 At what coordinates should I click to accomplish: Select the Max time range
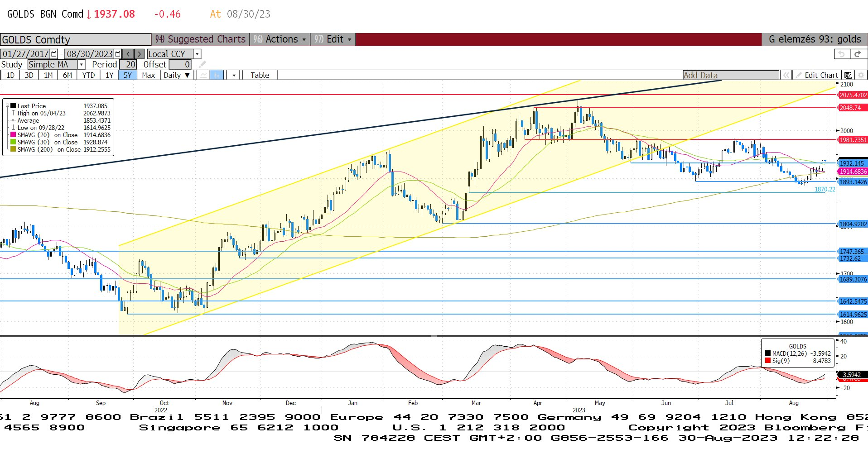click(149, 75)
